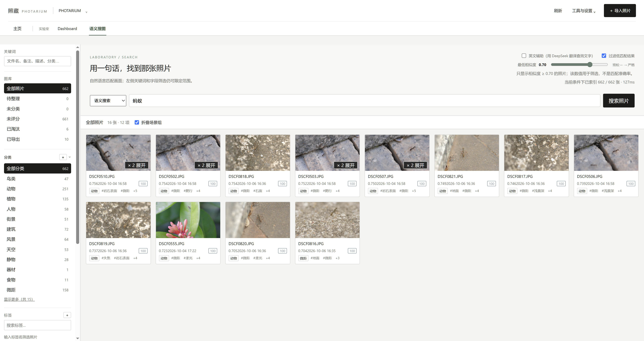This screenshot has width=644, height=341.
Task: Open 显示更多 (共 15) link
Action: coord(19,299)
